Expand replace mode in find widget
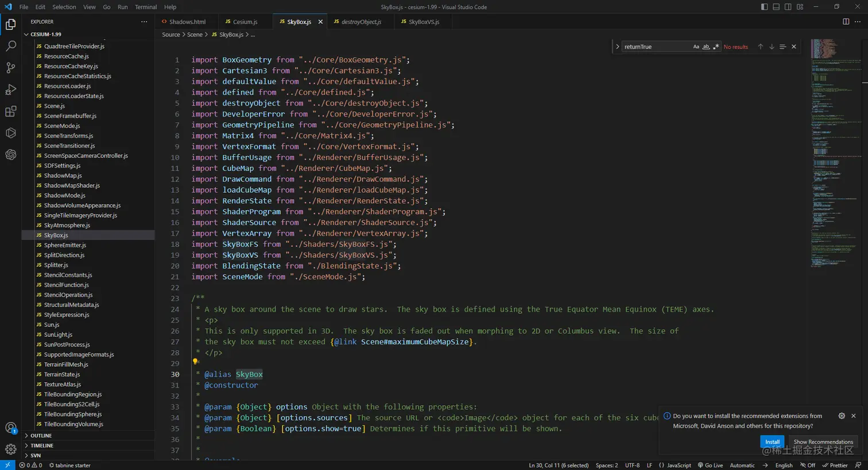The width and height of the screenshot is (868, 470). [617, 47]
